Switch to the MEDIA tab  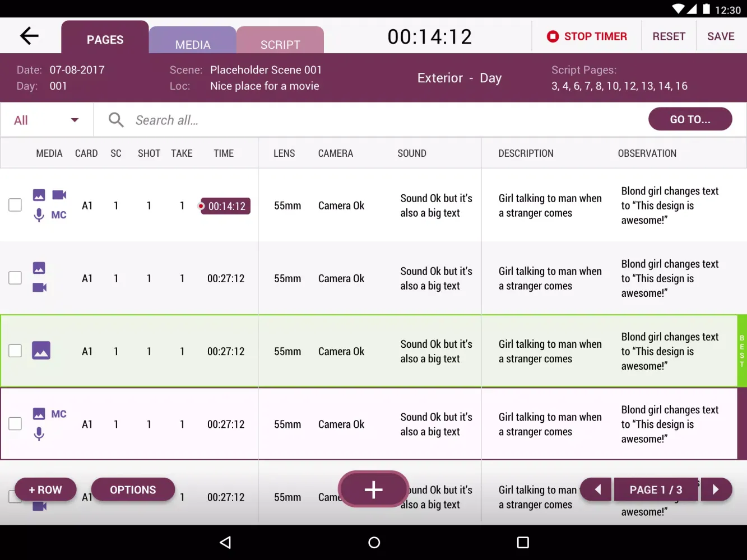[x=193, y=40]
